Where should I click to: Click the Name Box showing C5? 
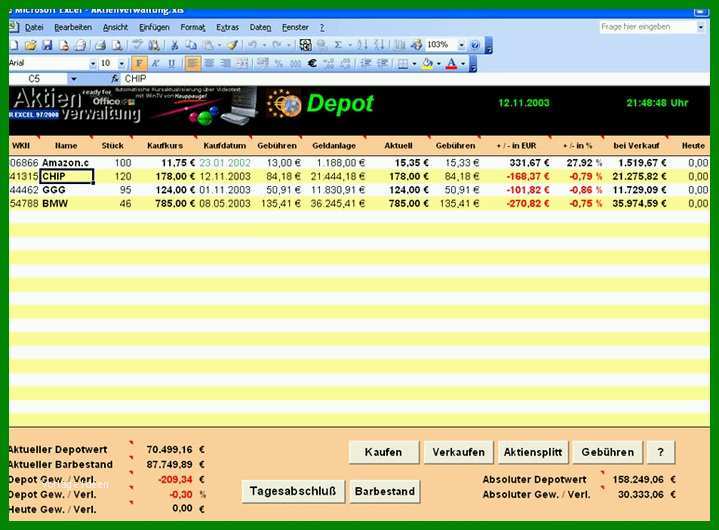pos(38,79)
